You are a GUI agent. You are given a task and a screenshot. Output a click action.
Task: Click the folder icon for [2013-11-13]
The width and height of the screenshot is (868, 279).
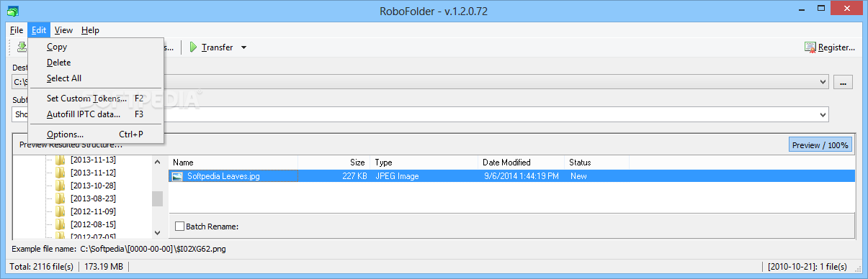[x=61, y=160]
